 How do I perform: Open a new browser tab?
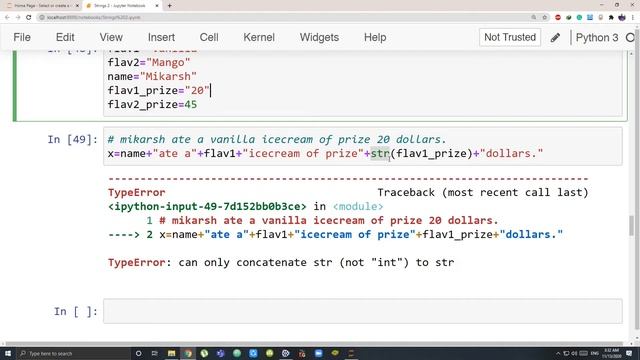[x=169, y=6]
